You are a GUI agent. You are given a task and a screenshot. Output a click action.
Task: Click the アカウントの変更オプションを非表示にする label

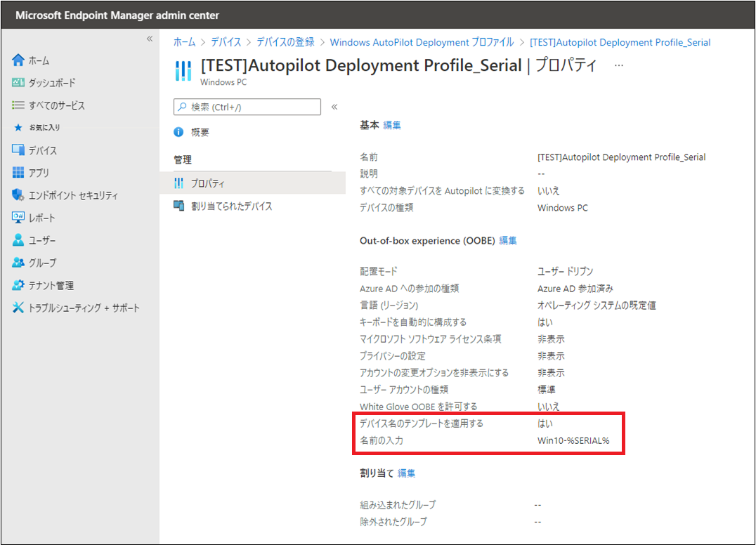click(x=434, y=372)
